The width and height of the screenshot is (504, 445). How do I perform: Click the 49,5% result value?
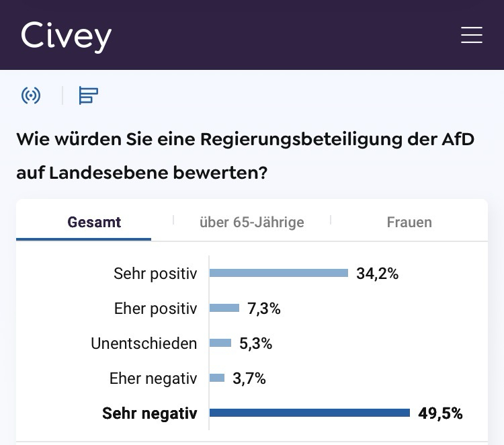pyautogui.click(x=440, y=413)
